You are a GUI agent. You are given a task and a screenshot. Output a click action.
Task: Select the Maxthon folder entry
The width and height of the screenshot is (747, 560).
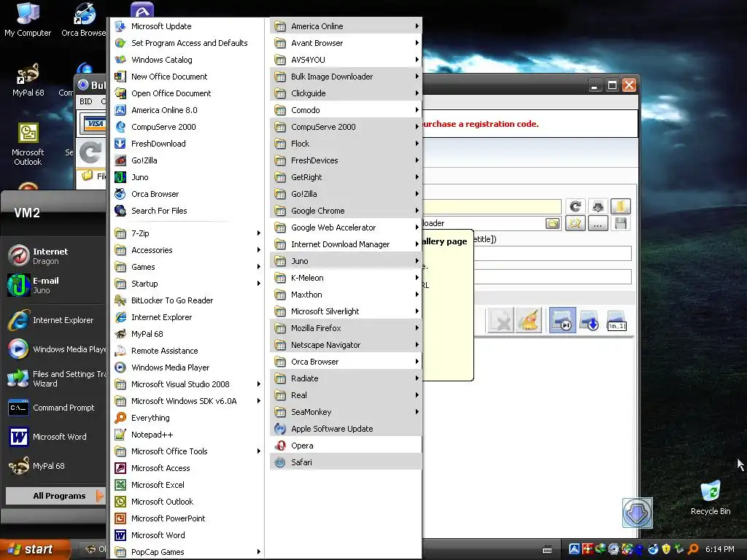pyautogui.click(x=346, y=295)
